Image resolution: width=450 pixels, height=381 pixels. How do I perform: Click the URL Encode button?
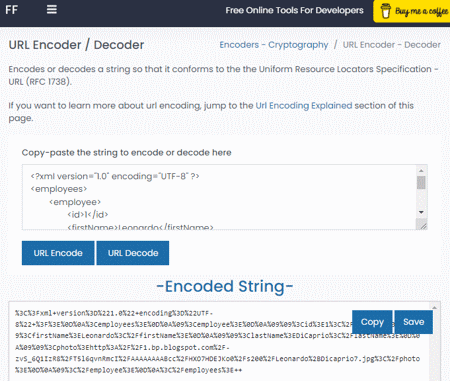[58, 253]
